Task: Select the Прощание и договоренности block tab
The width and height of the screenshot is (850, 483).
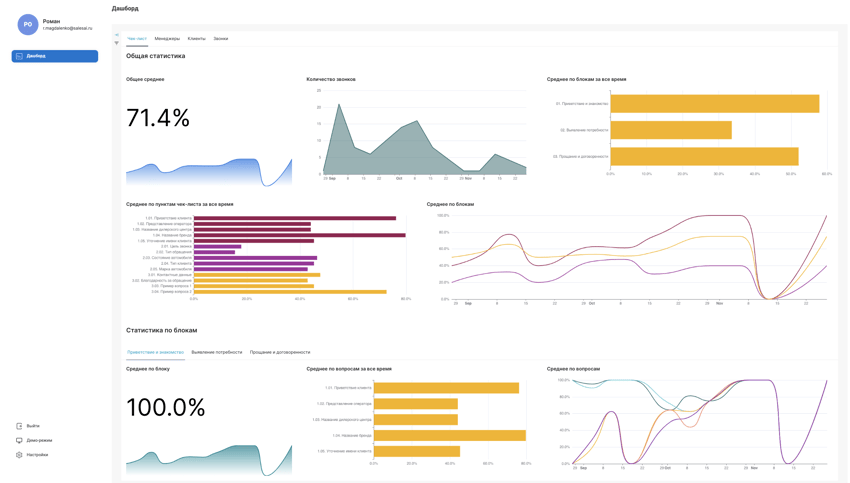Action: (279, 352)
